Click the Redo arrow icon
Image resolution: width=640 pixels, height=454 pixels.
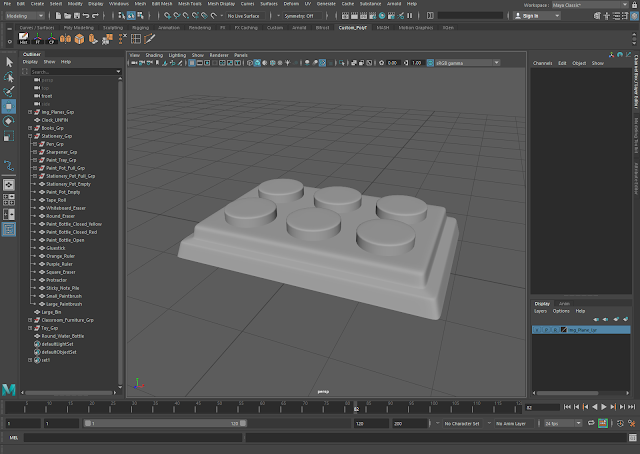(x=95, y=16)
